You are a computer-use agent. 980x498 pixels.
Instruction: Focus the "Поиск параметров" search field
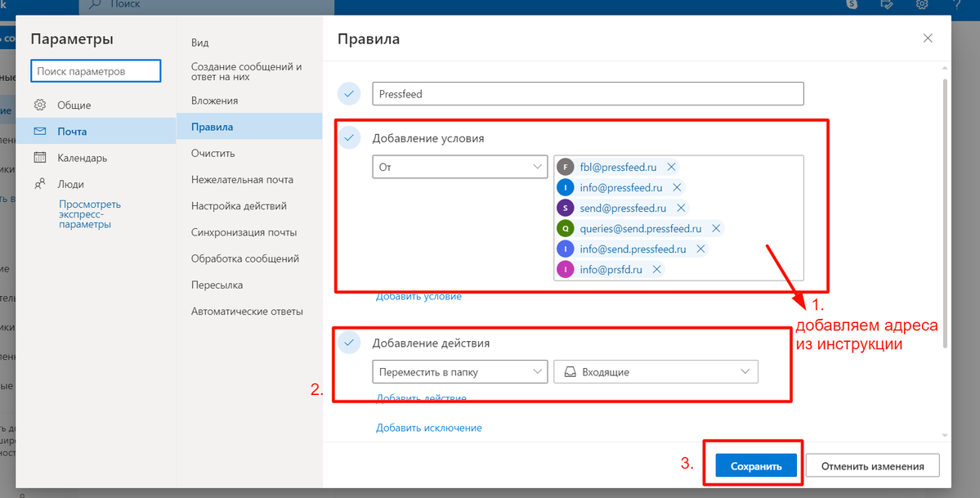(96, 71)
